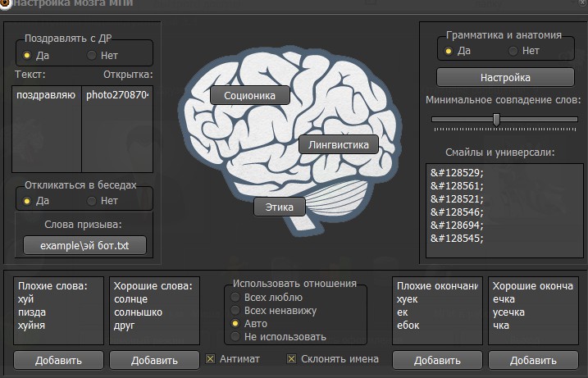This screenshot has width=588, height=378.
Task: Open the Этика brain section
Action: click(280, 207)
